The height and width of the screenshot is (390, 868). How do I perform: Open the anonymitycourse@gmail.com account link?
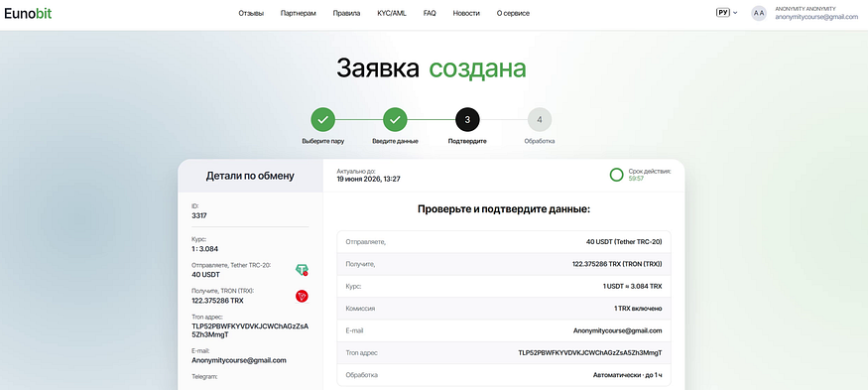816,17
